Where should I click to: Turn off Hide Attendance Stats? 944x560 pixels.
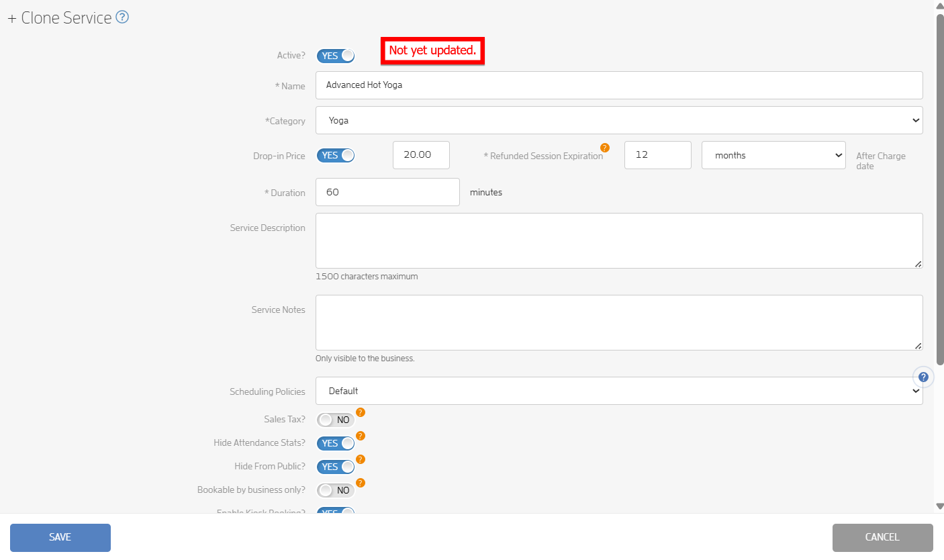point(336,443)
